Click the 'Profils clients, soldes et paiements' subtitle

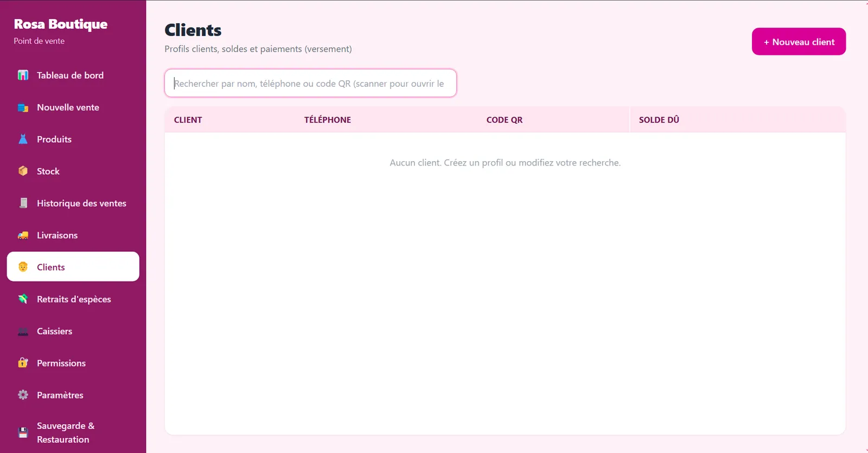[258, 49]
